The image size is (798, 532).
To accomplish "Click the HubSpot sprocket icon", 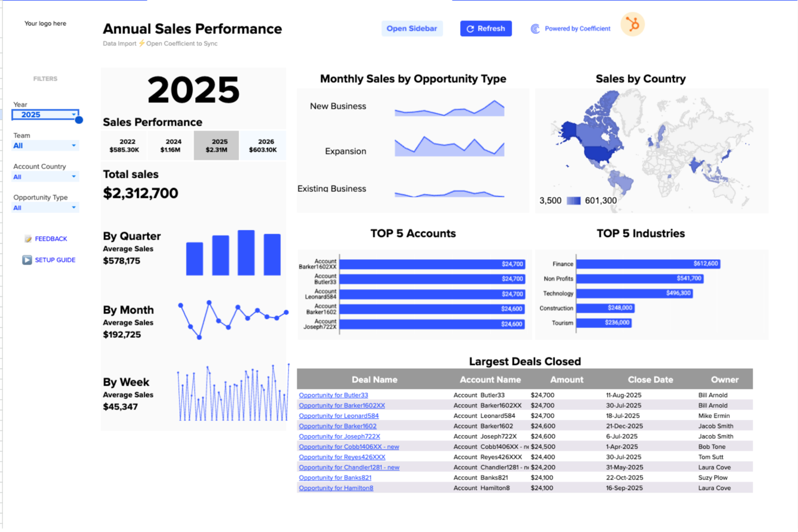I will (632, 24).
